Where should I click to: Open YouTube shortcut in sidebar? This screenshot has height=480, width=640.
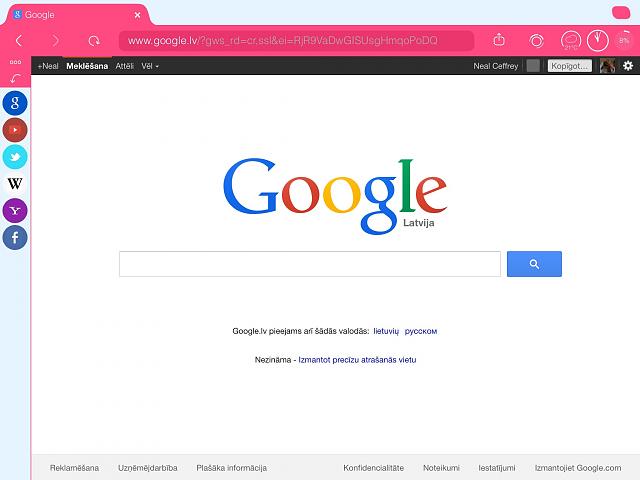pos(15,130)
